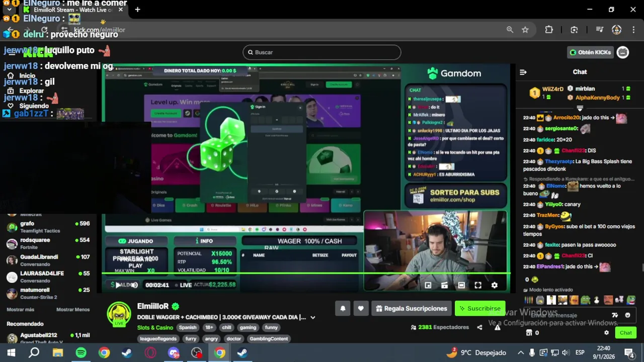Open taskbar volume control
Viewport: 644px width, 362px height.
coord(566,353)
